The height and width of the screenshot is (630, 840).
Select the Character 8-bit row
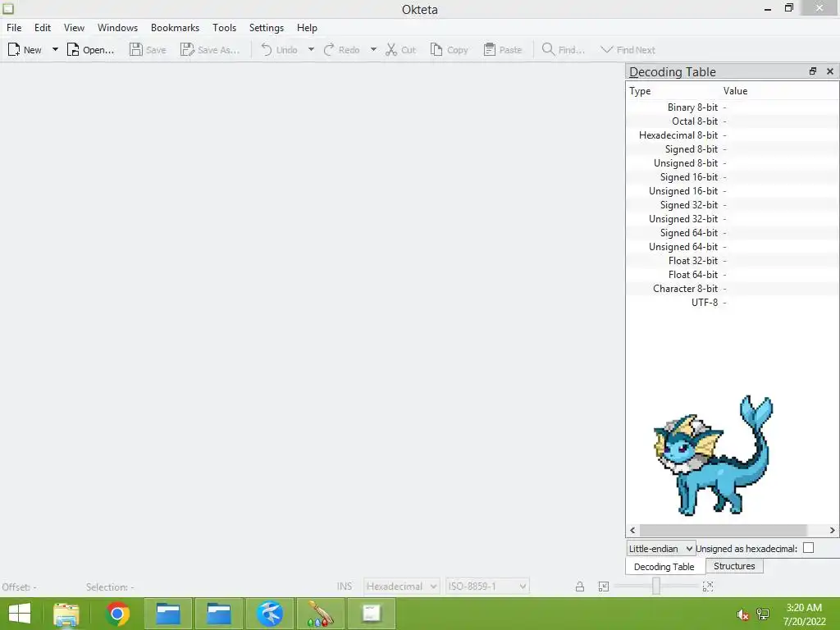[733, 289]
